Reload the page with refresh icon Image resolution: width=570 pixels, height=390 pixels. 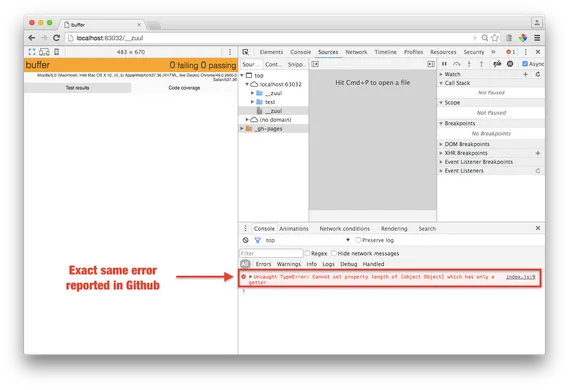pos(56,38)
